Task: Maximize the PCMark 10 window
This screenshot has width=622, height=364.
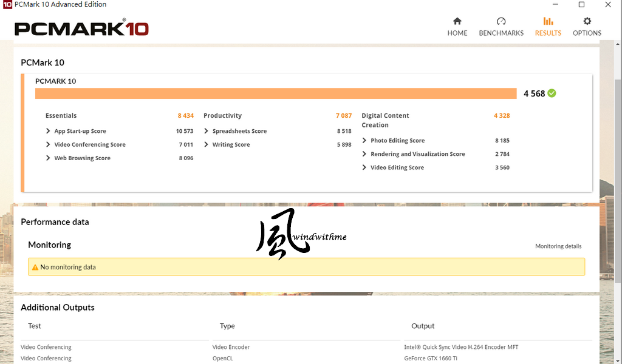Action: coord(581,4)
